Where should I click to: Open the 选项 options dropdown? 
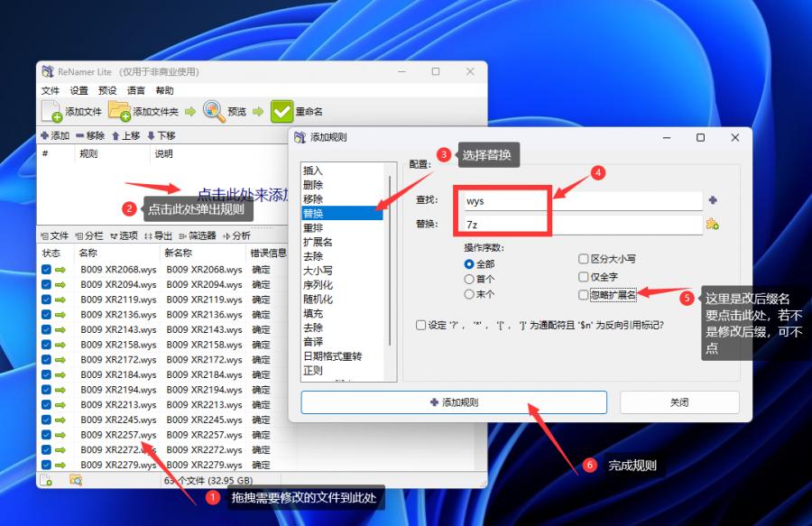124,235
